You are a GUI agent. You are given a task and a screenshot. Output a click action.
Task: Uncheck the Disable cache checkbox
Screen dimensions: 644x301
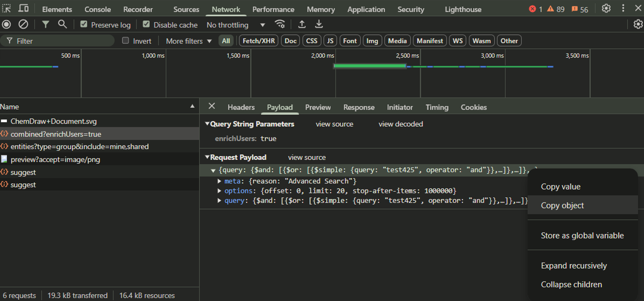[146, 24]
